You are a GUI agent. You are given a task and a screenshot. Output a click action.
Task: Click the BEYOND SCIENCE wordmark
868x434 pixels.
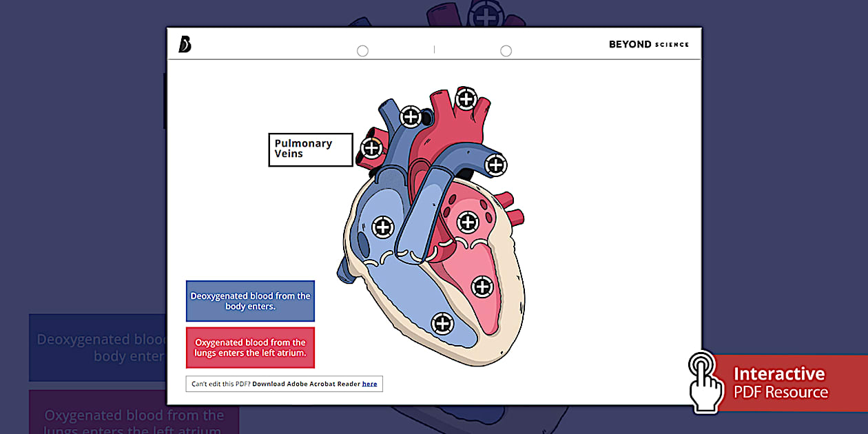click(648, 44)
